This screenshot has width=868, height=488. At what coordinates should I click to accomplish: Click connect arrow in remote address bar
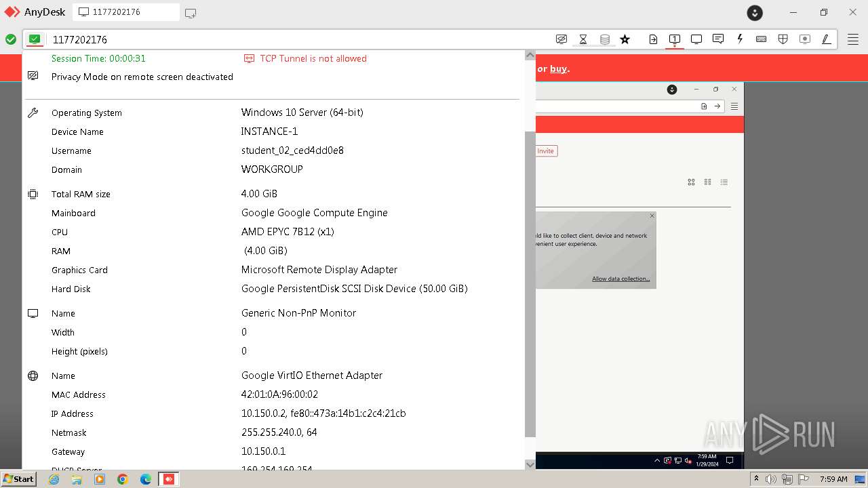tap(717, 106)
